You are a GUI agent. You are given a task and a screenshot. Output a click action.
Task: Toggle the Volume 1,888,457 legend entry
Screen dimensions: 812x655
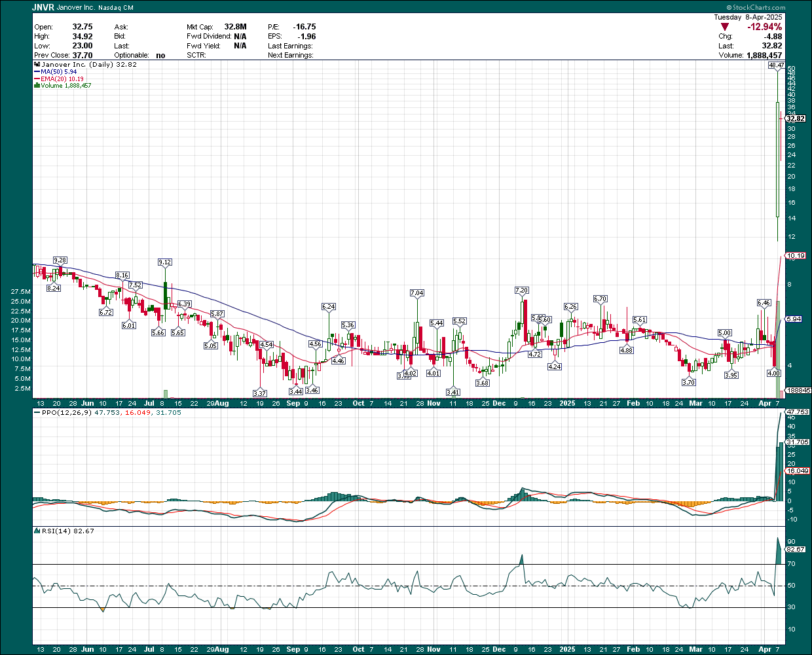(65, 85)
